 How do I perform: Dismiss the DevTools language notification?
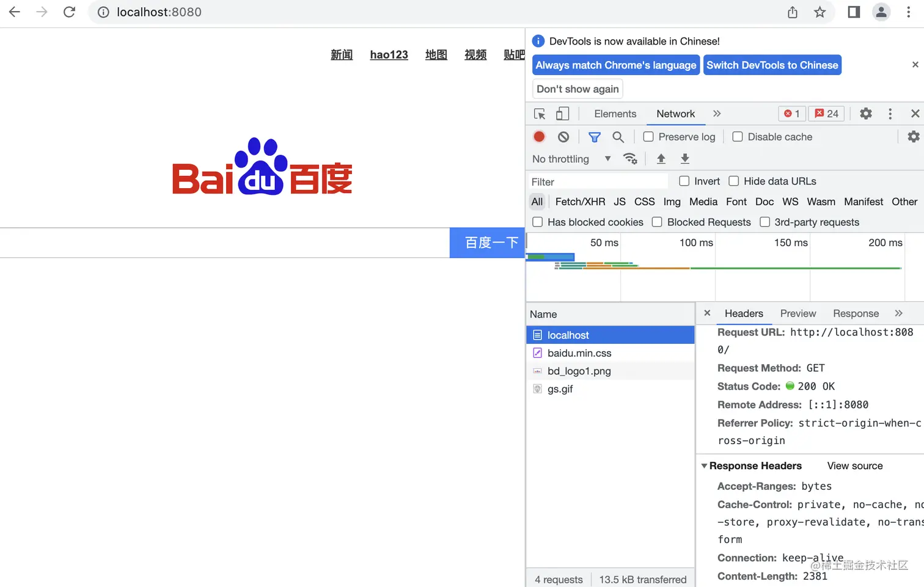915,65
